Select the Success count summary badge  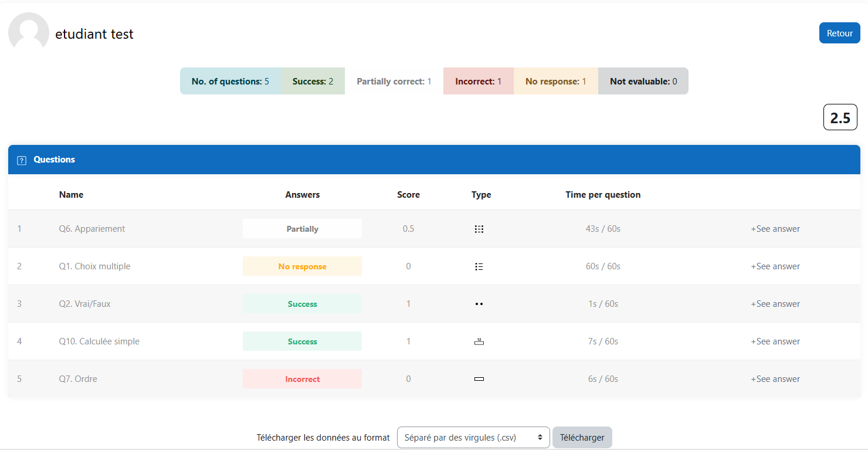313,82
